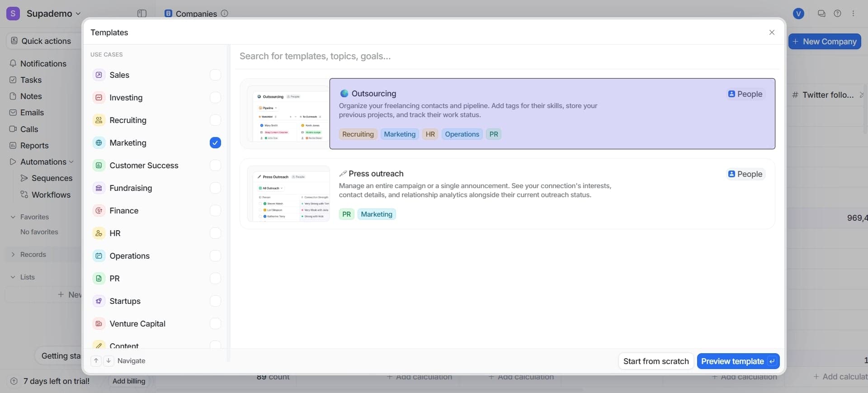Click the Fundraising bank icon
The width and height of the screenshot is (868, 393).
(x=99, y=188)
